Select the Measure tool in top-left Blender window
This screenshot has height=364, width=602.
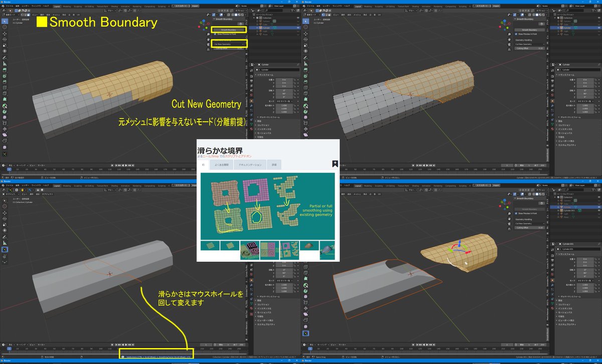pyautogui.click(x=5, y=64)
